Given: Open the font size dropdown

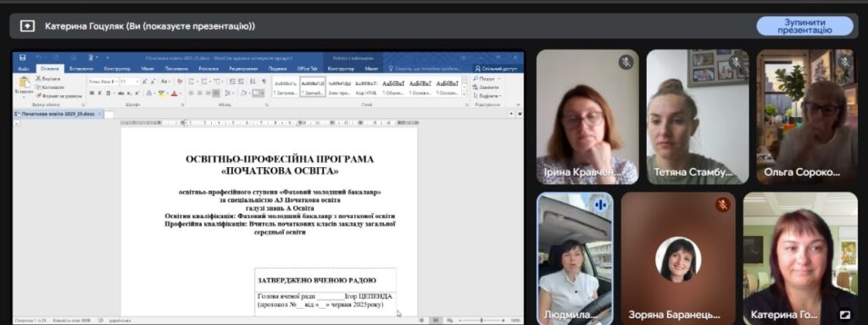Looking at the screenshot, I should point(130,81).
